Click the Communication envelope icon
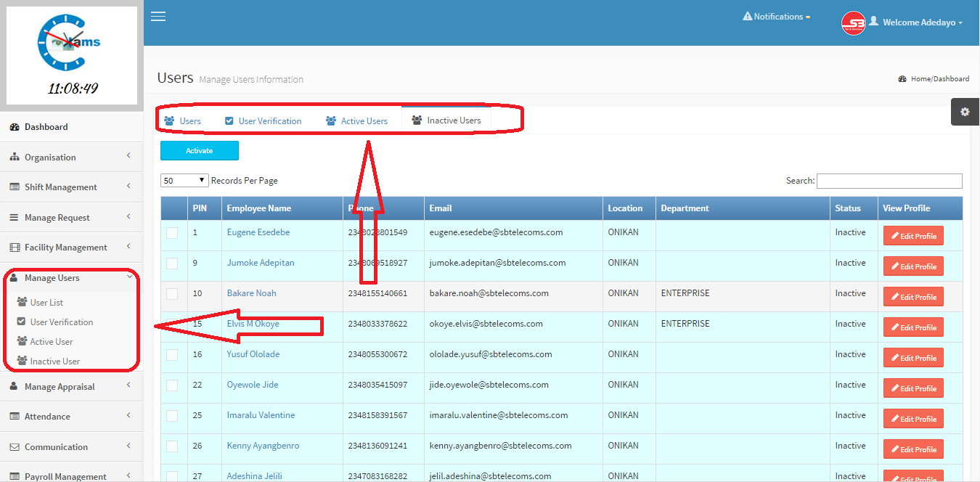Screen dimensions: 980x482 tap(15, 447)
